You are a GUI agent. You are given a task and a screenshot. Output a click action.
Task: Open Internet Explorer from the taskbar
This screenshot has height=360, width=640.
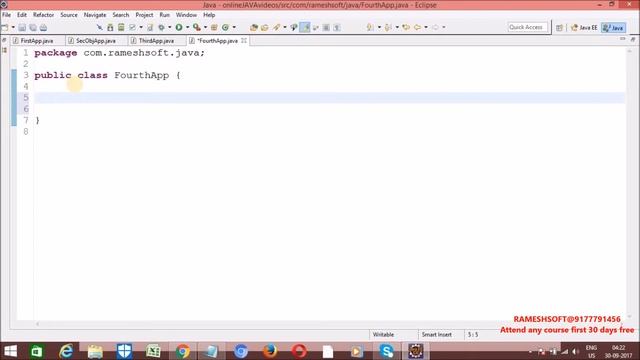[66, 351]
